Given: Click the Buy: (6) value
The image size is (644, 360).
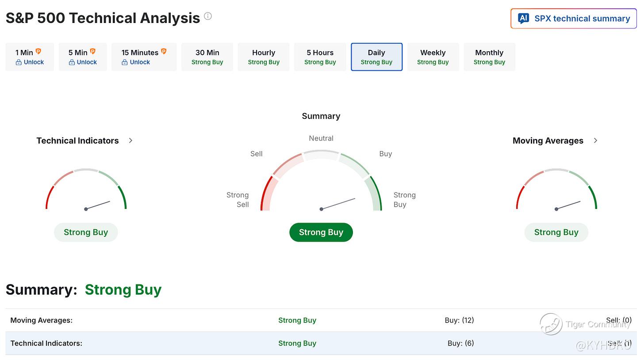Looking at the screenshot, I should click(x=461, y=343).
